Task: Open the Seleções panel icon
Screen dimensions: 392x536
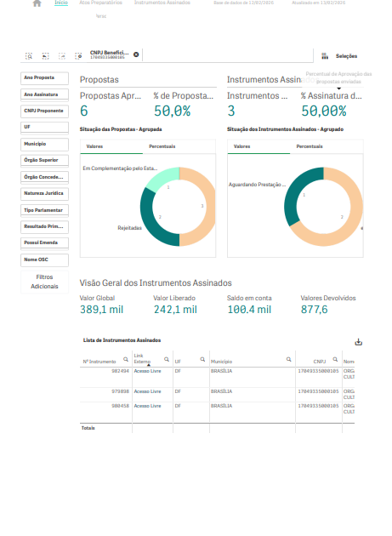Action: [x=325, y=56]
